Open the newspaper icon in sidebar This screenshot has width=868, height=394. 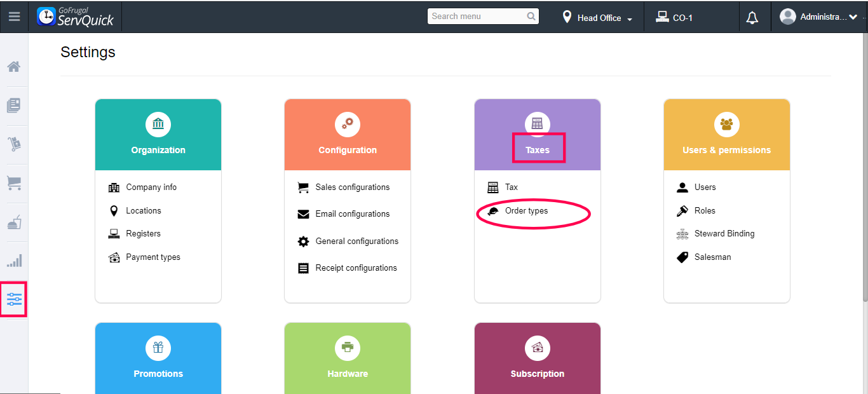pyautogui.click(x=14, y=105)
